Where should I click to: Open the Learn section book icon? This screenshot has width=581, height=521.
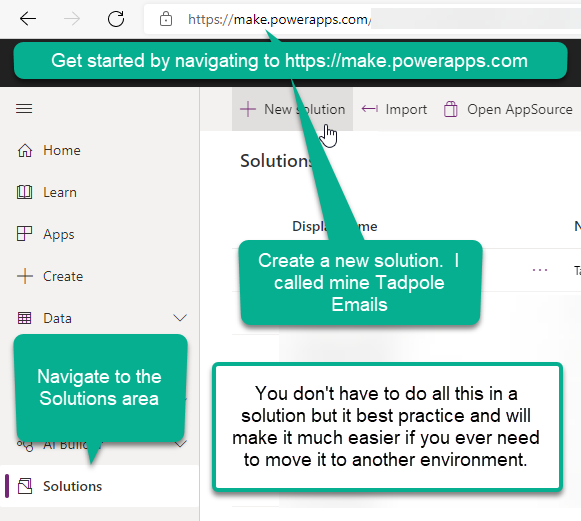[24, 192]
